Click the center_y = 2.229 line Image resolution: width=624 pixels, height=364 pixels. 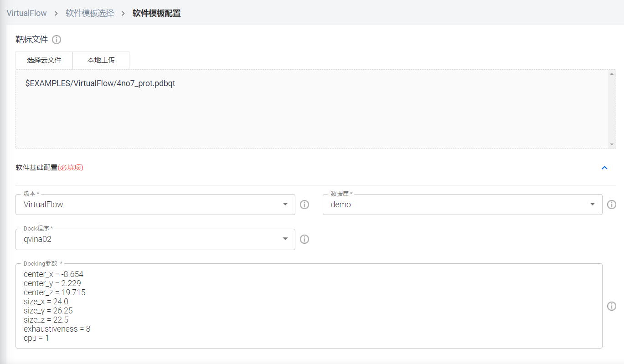click(x=52, y=283)
